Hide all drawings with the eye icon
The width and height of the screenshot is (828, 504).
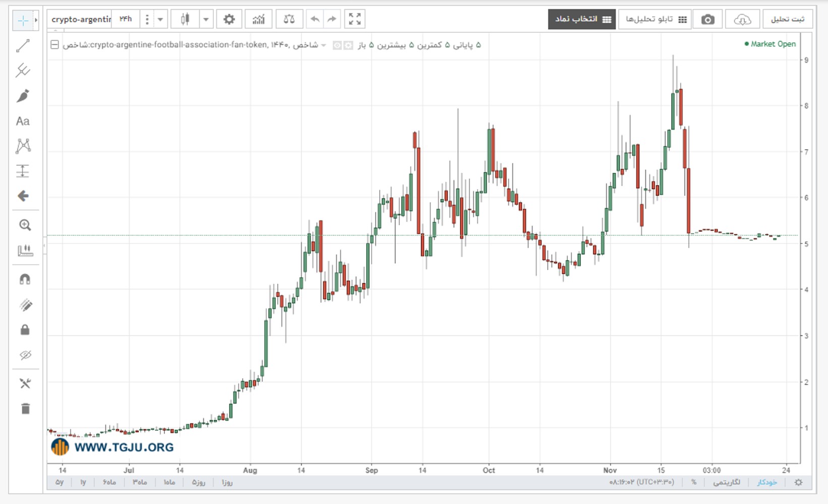pos(25,355)
